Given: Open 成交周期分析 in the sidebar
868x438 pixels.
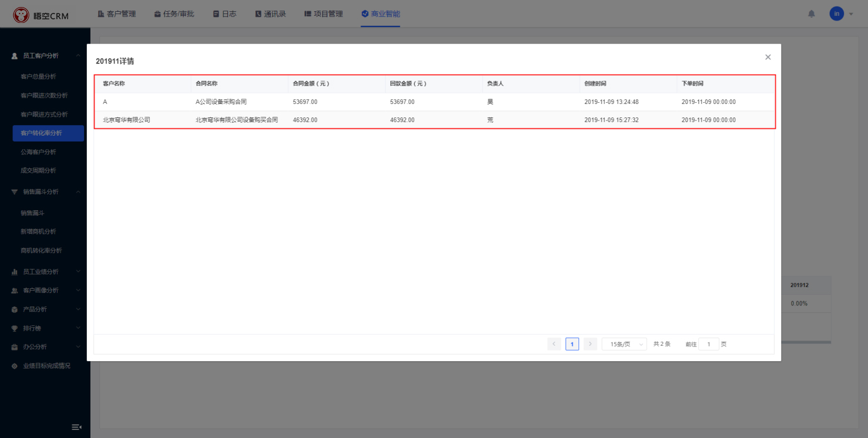Looking at the screenshot, I should click(x=38, y=171).
